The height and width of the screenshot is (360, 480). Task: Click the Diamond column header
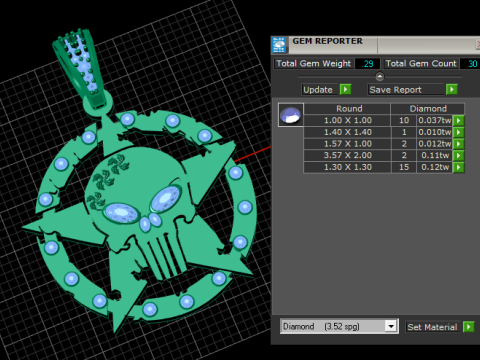(428, 109)
